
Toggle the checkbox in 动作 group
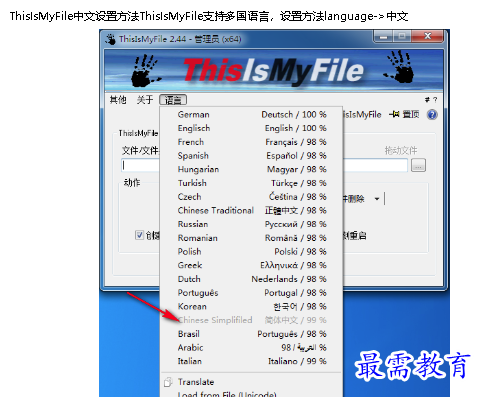(139, 235)
